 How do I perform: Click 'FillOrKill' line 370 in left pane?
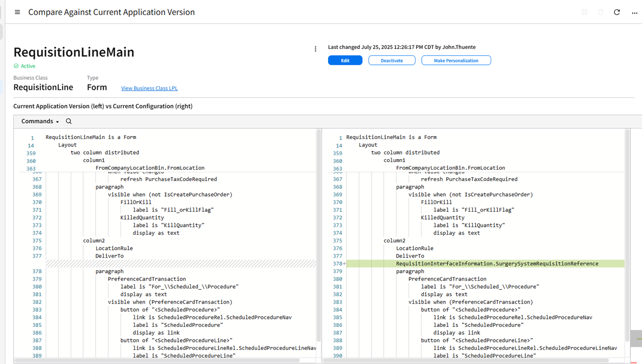[x=136, y=202]
